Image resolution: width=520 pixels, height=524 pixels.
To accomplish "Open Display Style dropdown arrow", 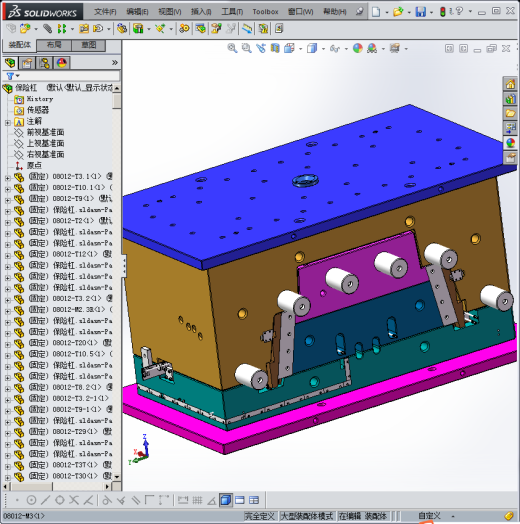I will (x=323, y=49).
